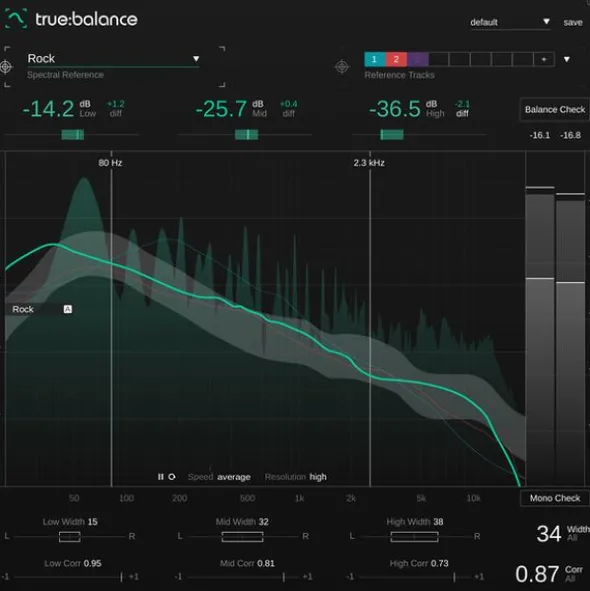Click the High band level indicator bar
Viewport: 590px width, 591px height.
(x=392, y=135)
